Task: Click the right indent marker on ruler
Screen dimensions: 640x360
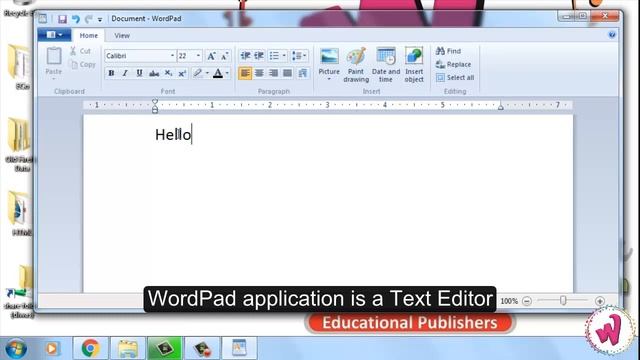Action: coord(500,107)
